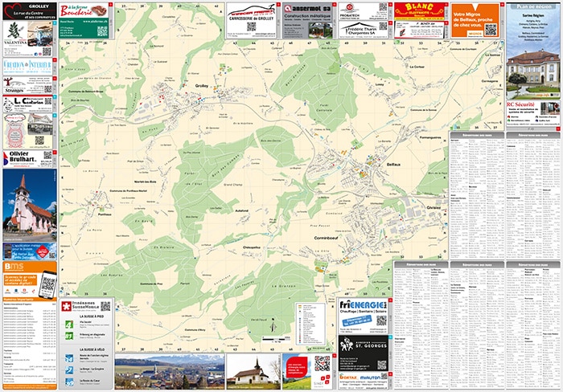Open the Votre Migros de Belfaux advertisement

pyautogui.click(x=475, y=20)
